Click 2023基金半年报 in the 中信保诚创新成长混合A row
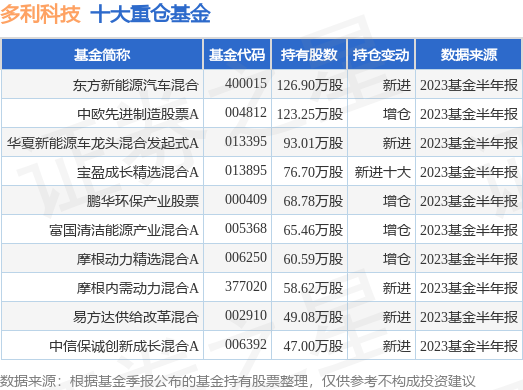Screen dimensions: 523x390 coord(469,346)
